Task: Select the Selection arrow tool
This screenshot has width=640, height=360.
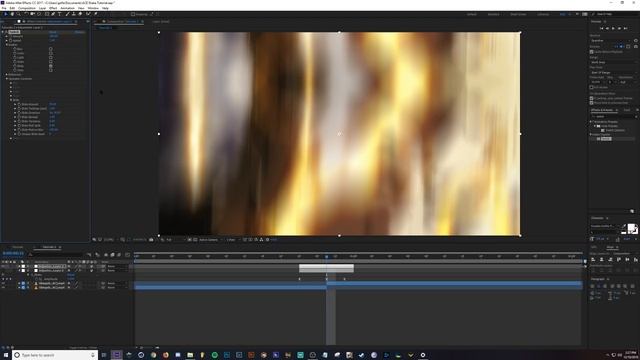Action: point(6,14)
